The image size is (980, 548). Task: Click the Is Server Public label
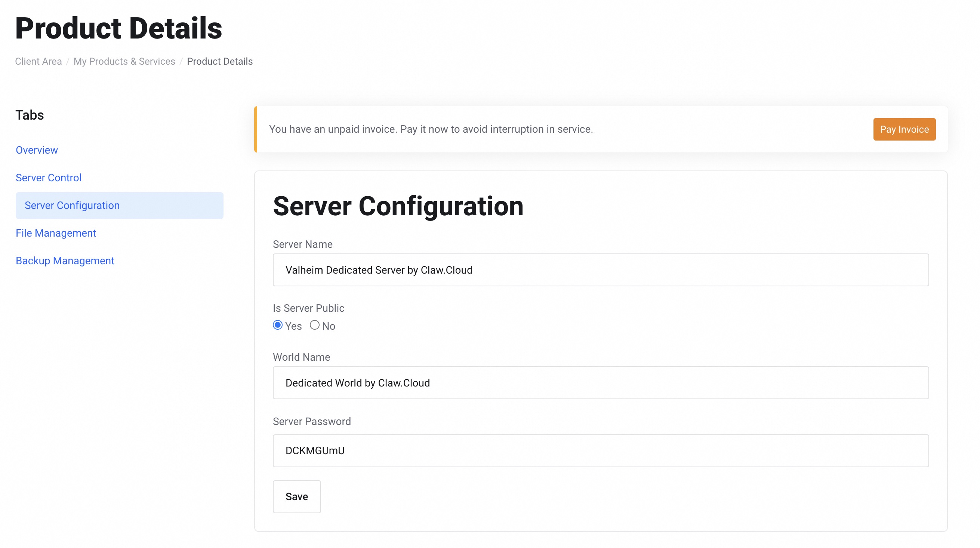[308, 308]
